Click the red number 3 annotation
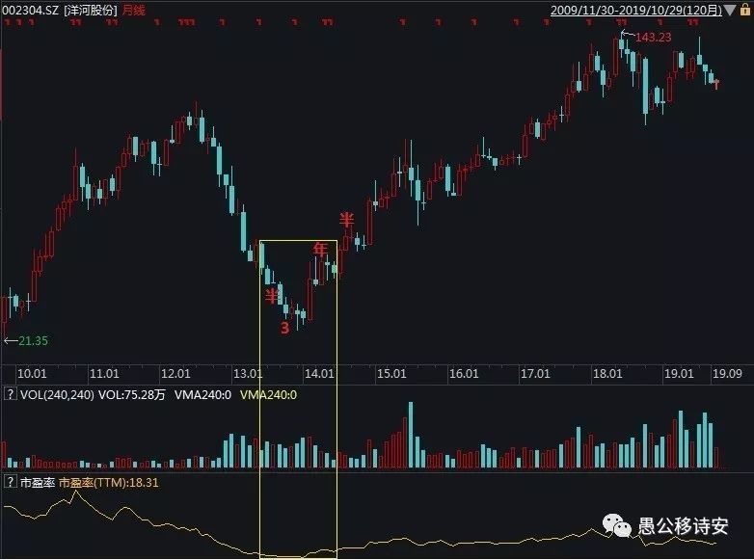Viewport: 754px width, 560px height. coord(284,328)
